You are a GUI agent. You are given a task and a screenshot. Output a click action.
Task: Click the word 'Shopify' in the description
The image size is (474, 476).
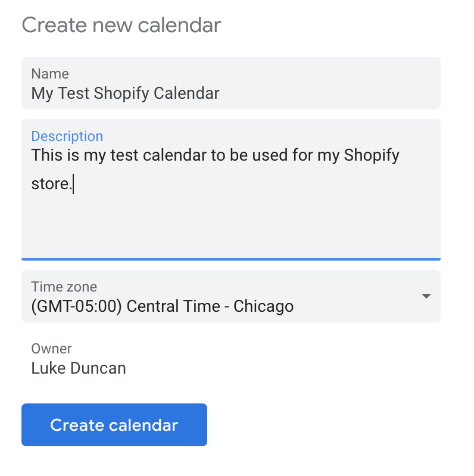(370, 156)
